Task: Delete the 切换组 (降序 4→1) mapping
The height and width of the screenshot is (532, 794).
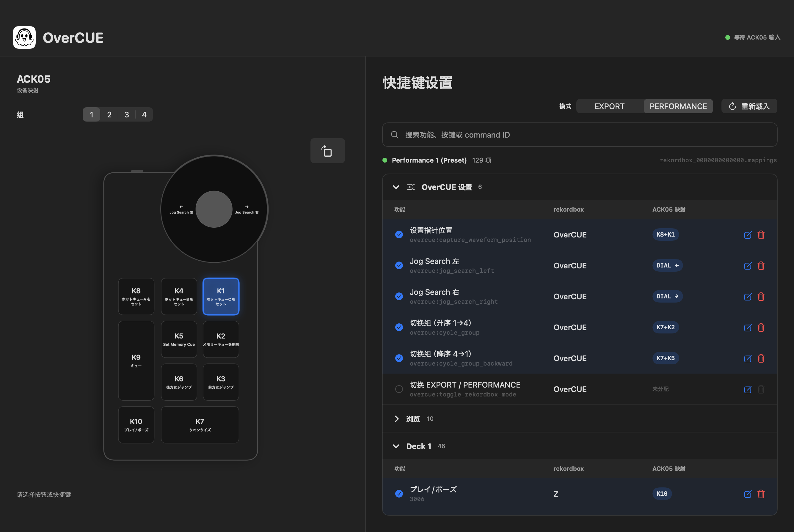Action: (761, 358)
